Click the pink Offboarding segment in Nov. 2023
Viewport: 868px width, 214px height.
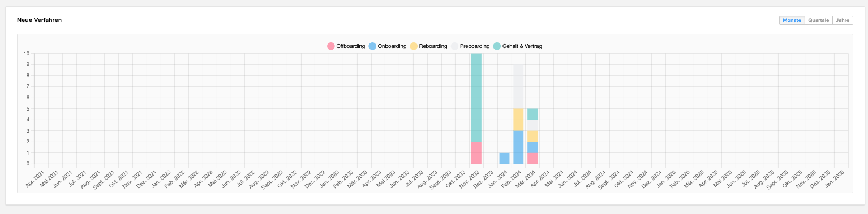click(x=476, y=153)
